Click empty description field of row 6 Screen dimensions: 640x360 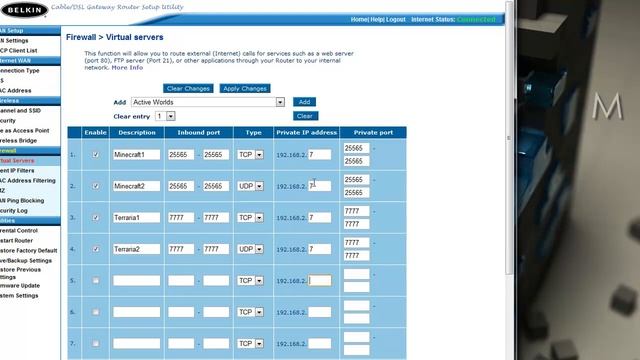point(137,312)
